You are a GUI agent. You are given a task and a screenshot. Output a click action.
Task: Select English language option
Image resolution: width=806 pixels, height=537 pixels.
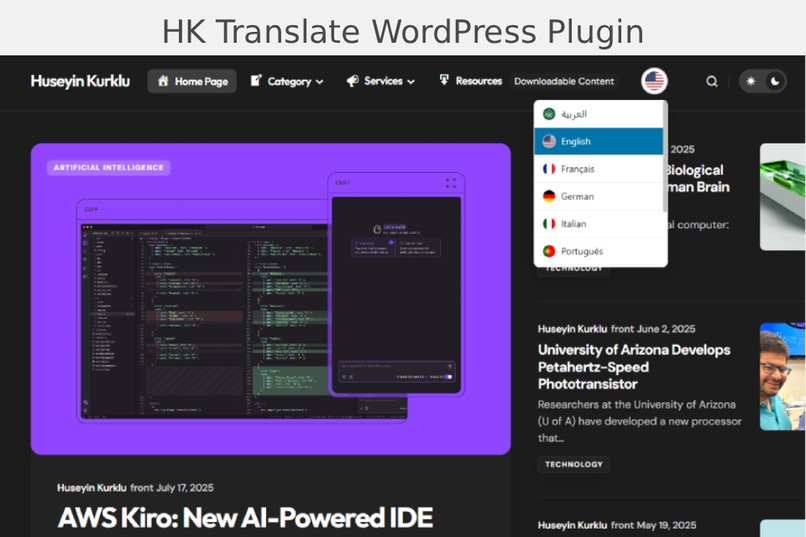coord(598,141)
